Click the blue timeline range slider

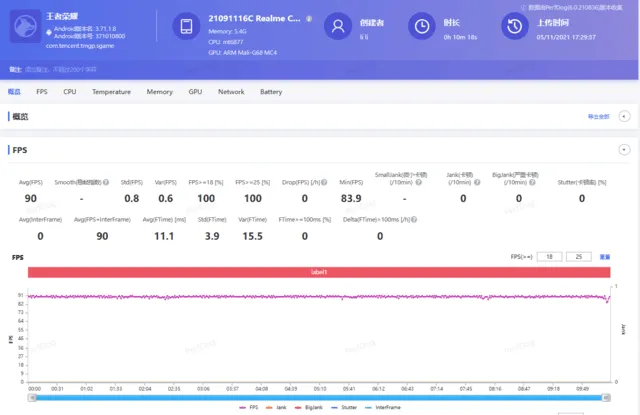click(x=320, y=397)
